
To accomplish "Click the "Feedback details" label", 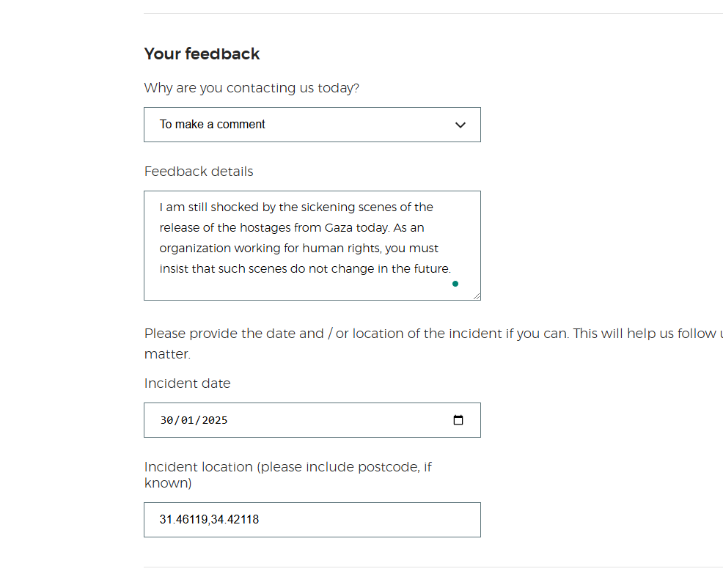I will tap(199, 172).
